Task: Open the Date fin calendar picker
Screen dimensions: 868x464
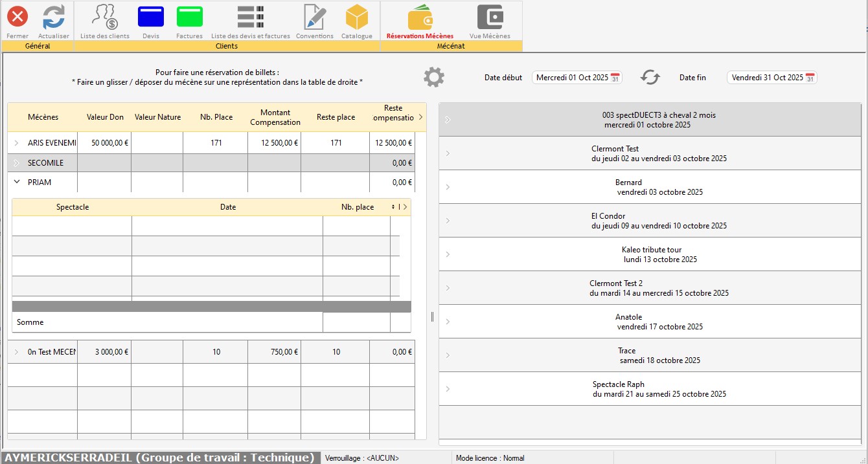Action: point(810,78)
